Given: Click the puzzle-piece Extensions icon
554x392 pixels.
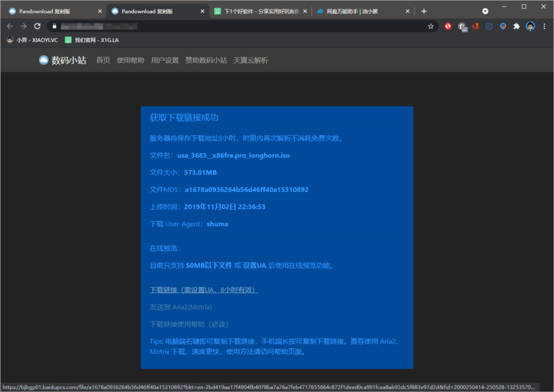Looking at the screenshot, I should (x=517, y=26).
